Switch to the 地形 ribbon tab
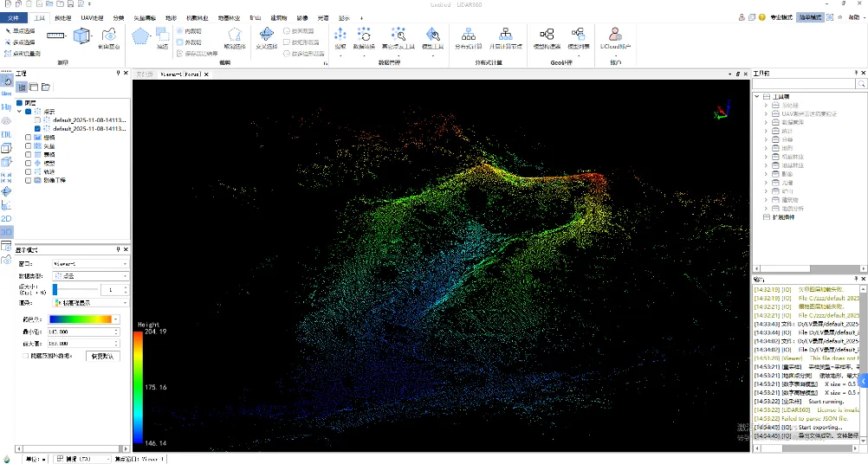The image size is (868, 464). click(171, 17)
